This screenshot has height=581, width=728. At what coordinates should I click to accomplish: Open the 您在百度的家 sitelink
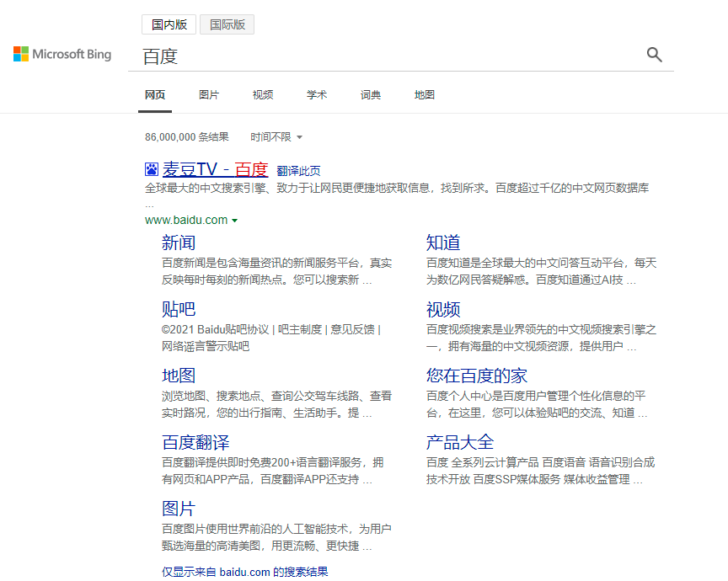click(x=477, y=376)
